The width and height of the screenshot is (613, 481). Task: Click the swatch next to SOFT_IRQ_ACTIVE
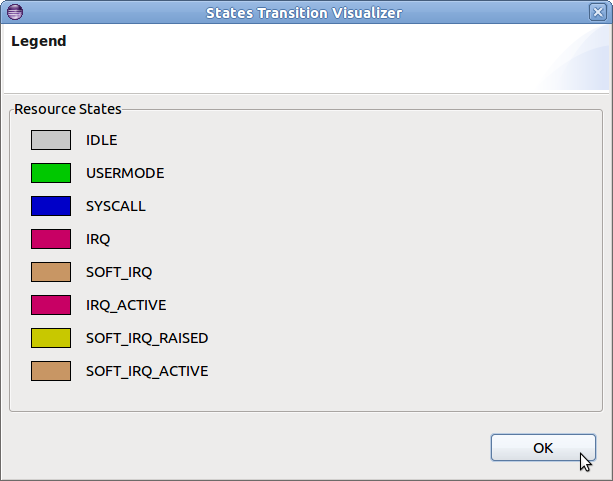51,371
